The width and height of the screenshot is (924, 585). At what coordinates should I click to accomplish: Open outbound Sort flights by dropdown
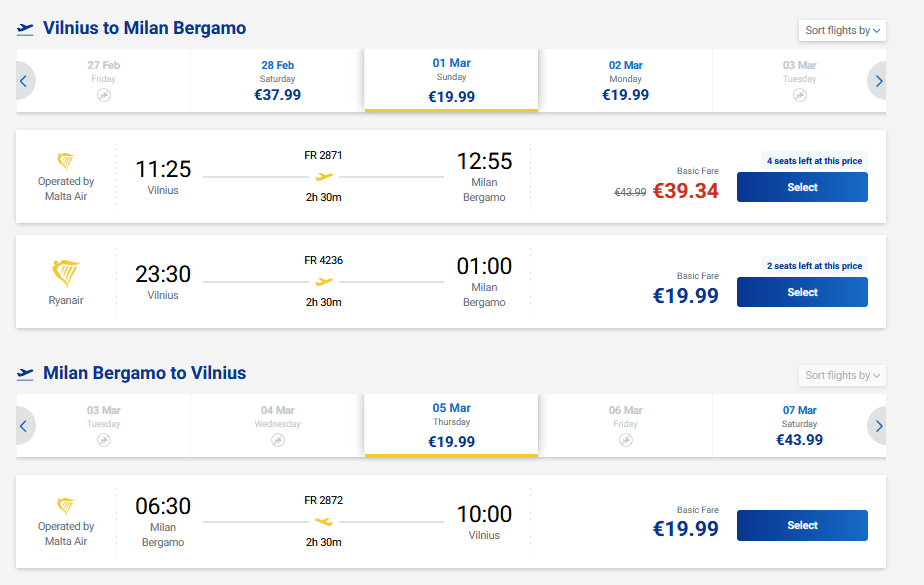point(843,30)
